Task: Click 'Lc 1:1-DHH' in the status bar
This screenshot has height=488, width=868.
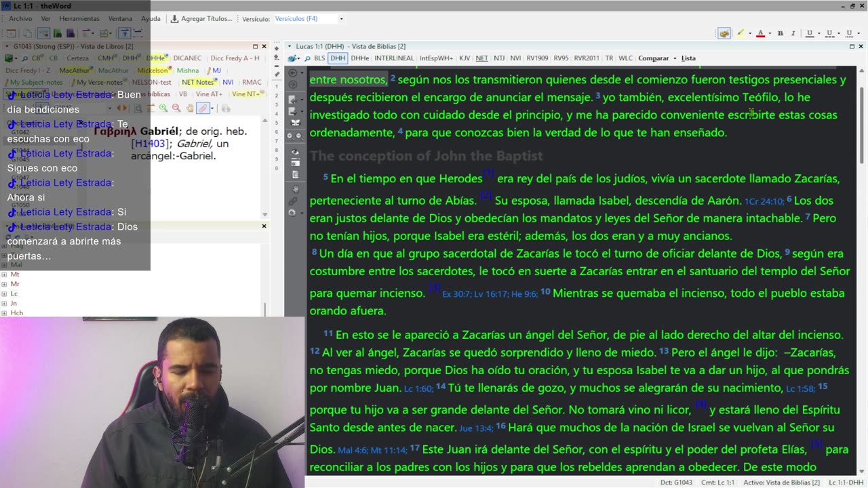Action: click(x=845, y=483)
